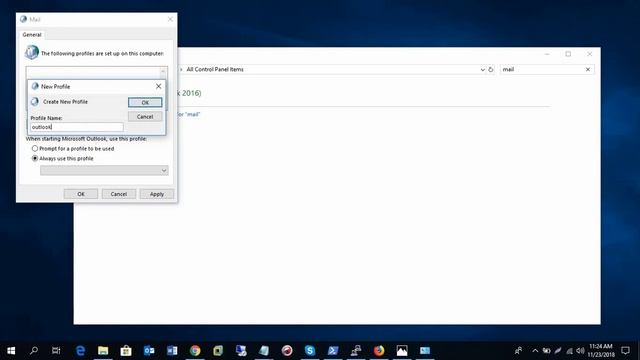Select the General tab in the Mail dialog
Viewport: 640px width, 360px height.
pyautogui.click(x=32, y=35)
